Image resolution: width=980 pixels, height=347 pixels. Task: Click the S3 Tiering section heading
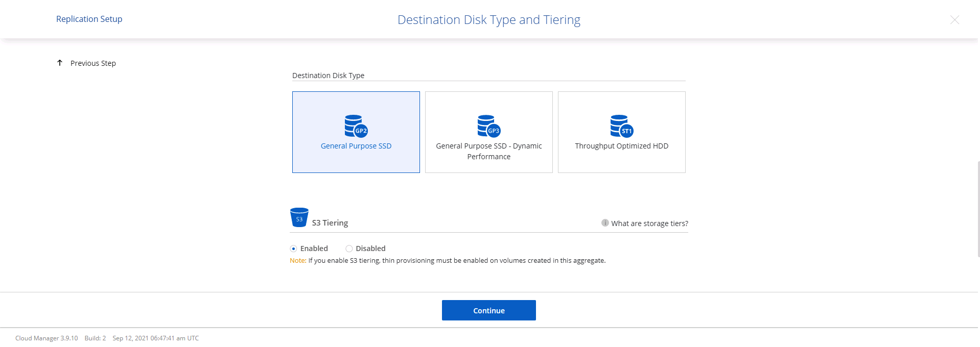tap(330, 223)
